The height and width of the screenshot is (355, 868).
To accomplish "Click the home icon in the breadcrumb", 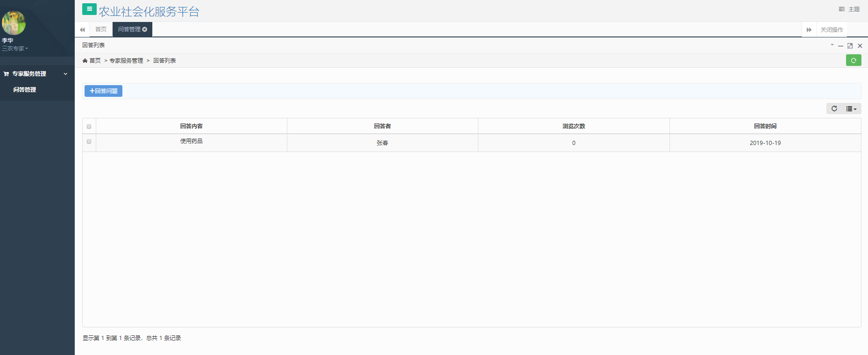I will point(85,61).
